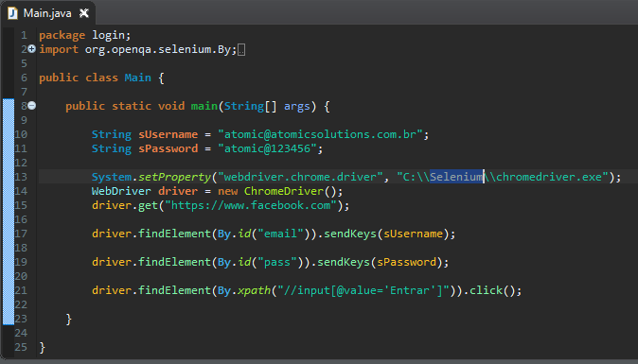Image resolution: width=638 pixels, height=364 pixels.
Task: Click variable 'sPassword' declaration on line 11
Action: pos(168,148)
